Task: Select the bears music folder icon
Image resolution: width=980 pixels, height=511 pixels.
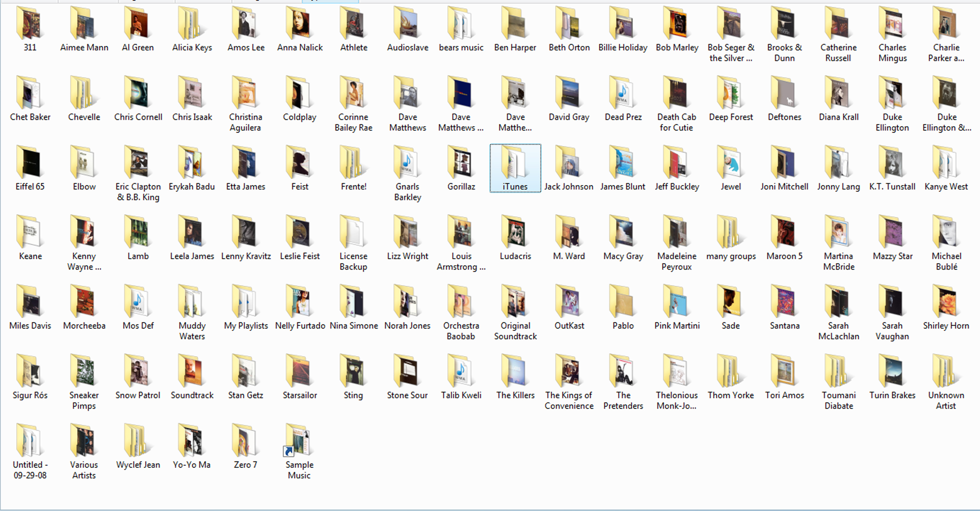Action: pyautogui.click(x=461, y=24)
